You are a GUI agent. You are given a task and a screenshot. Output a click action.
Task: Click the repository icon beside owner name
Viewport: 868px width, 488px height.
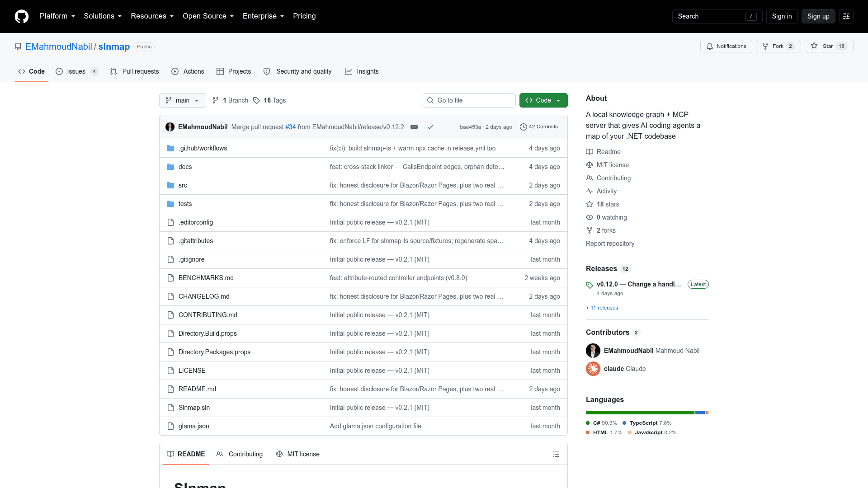[x=18, y=47]
